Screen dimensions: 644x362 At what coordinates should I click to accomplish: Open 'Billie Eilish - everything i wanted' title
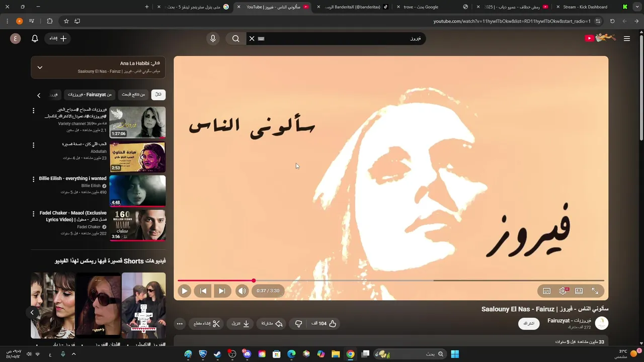point(73,178)
